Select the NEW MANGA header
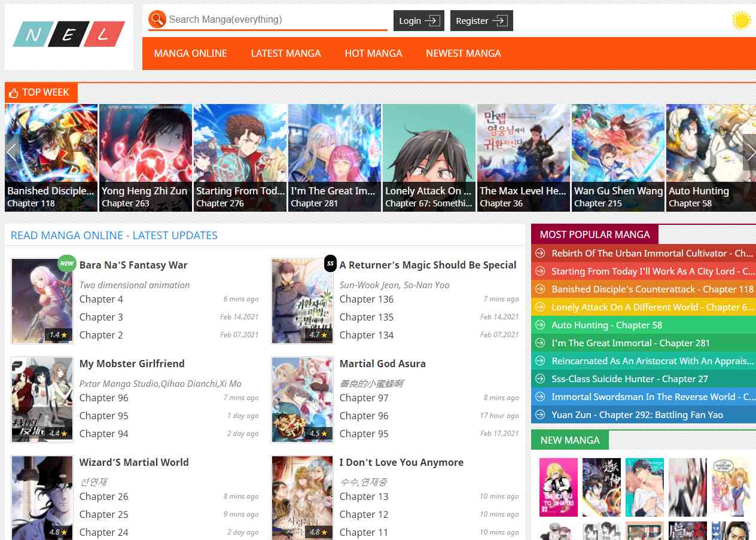Viewport: 756px width, 540px height. coord(570,440)
